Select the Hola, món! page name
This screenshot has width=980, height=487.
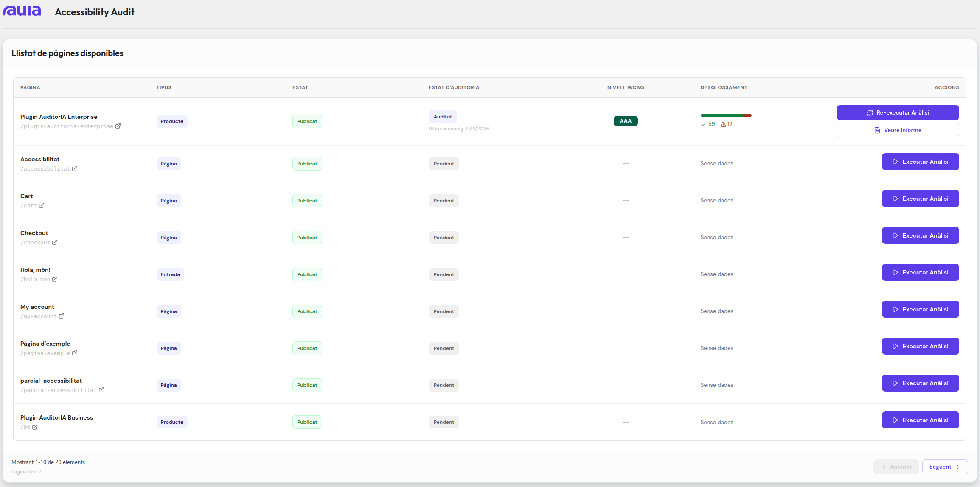35,270
